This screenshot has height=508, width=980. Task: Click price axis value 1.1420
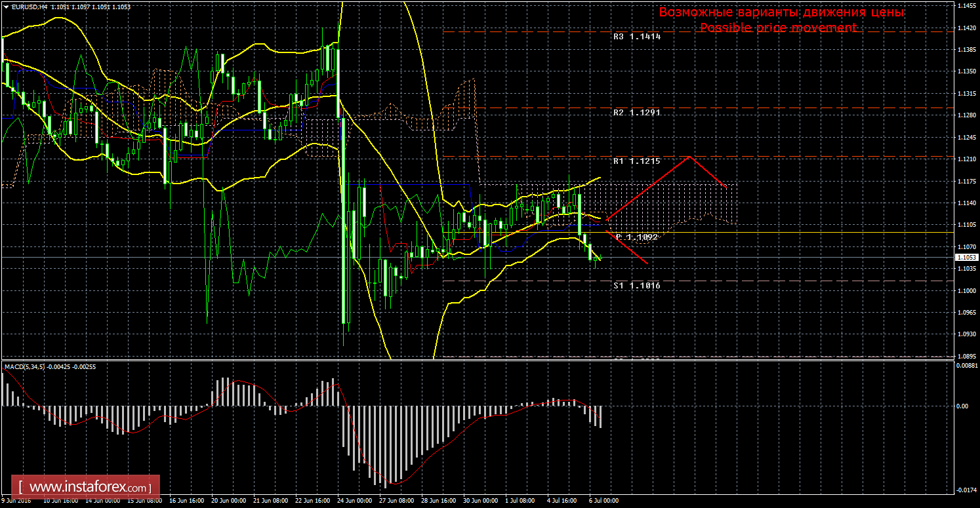click(967, 28)
